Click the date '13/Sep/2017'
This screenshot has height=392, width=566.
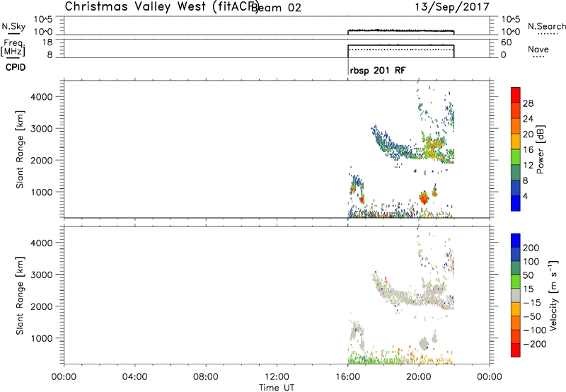(x=451, y=7)
